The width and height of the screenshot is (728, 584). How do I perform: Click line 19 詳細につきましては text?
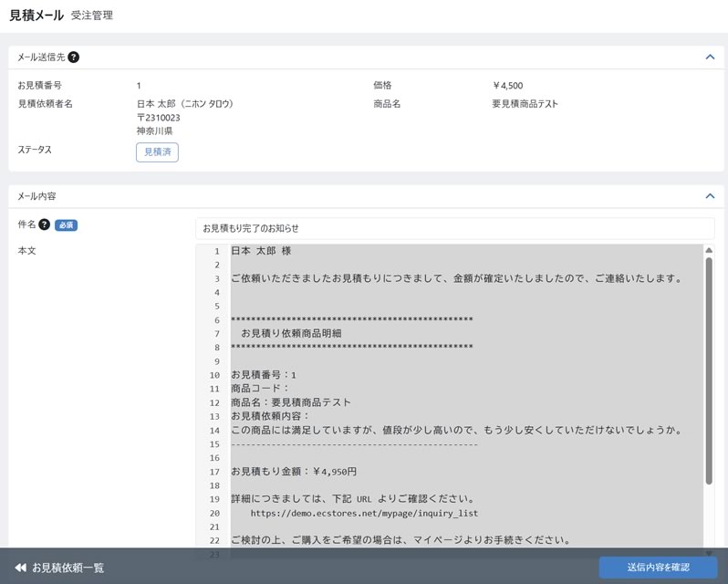click(352, 499)
